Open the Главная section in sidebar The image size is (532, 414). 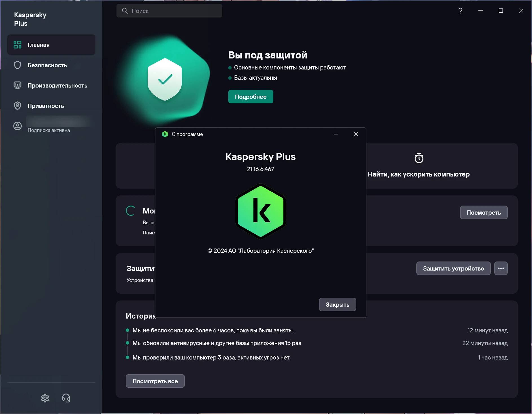click(51, 45)
